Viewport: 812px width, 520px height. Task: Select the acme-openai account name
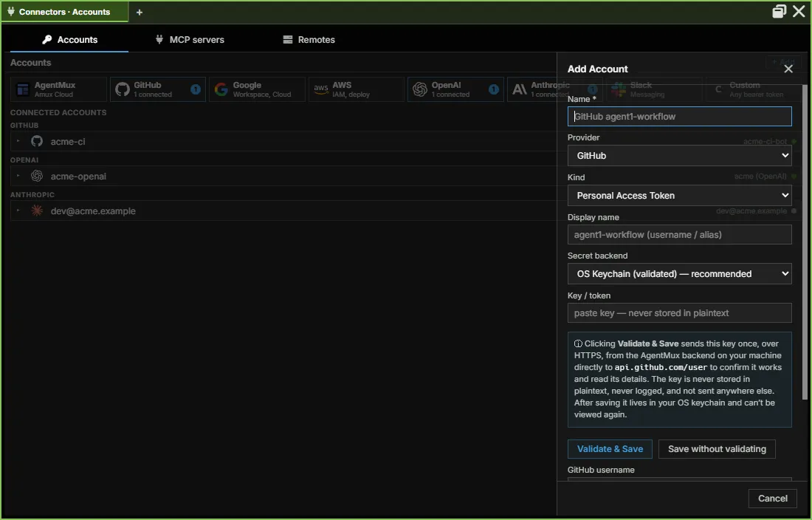[x=78, y=176]
